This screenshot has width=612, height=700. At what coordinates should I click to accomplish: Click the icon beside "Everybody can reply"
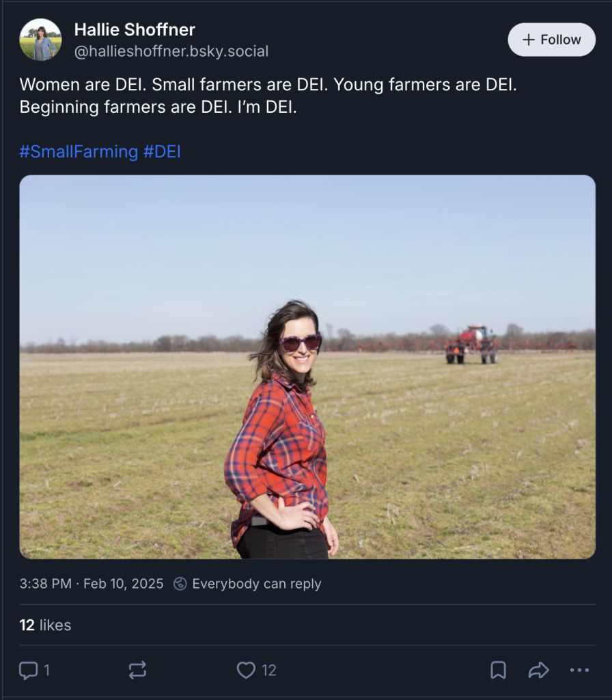coord(180,584)
